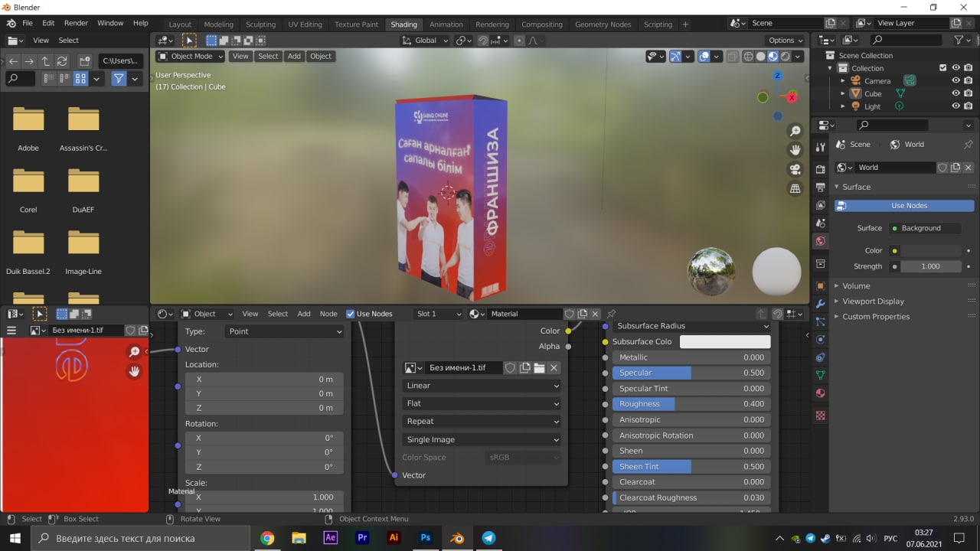Expand the Viewport Display panel
Image resolution: width=980 pixels, height=551 pixels.
click(873, 302)
